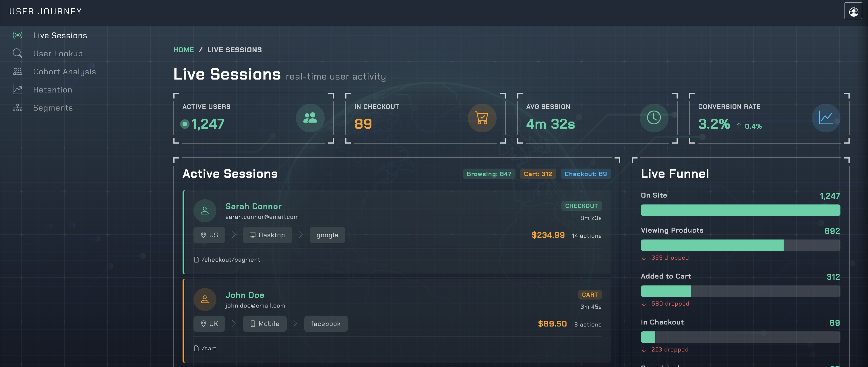Switch to User Lookup in the sidebar menu

pyautogui.click(x=58, y=53)
